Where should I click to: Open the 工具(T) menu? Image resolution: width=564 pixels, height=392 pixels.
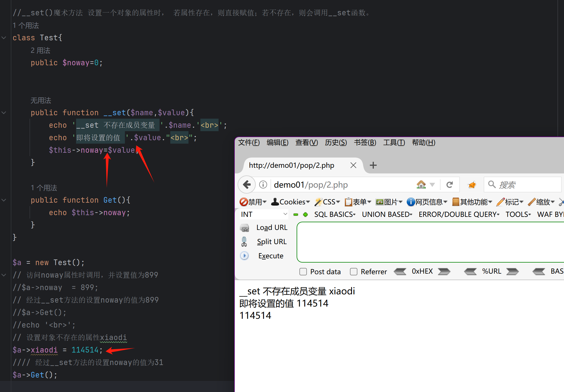394,142
